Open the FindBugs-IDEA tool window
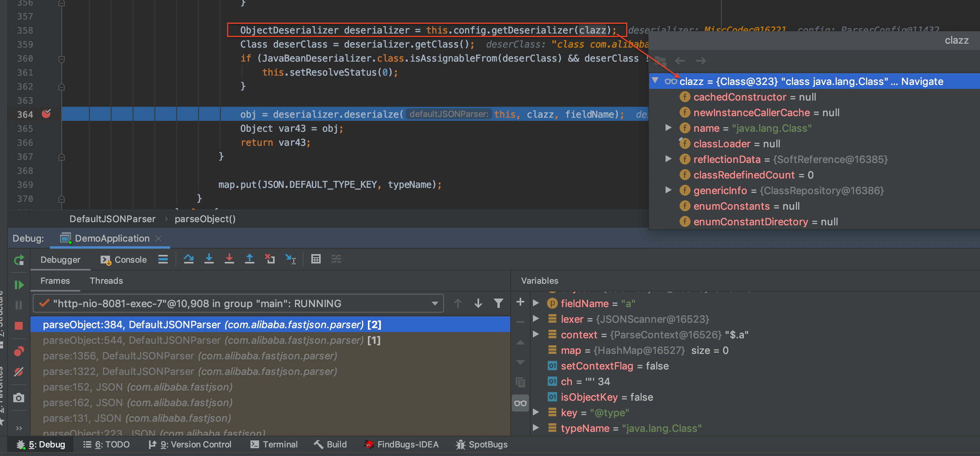980x456 pixels. 402,445
